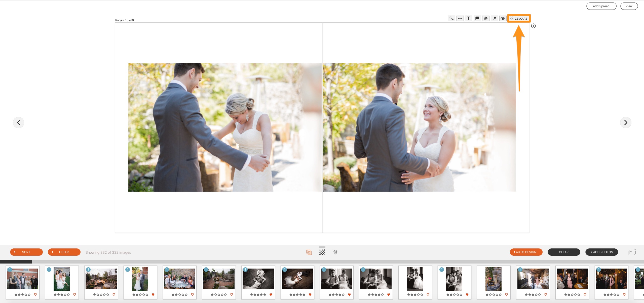Viewport: 644px width, 303px height.
Task: Select the color couple lying on floor thumbnail
Action: pyautogui.click(x=297, y=279)
